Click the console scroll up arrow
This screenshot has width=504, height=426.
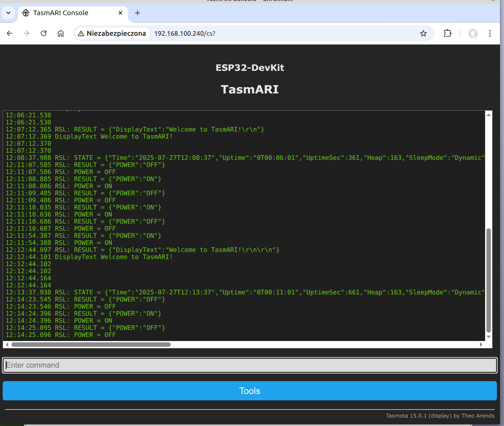pos(488,115)
